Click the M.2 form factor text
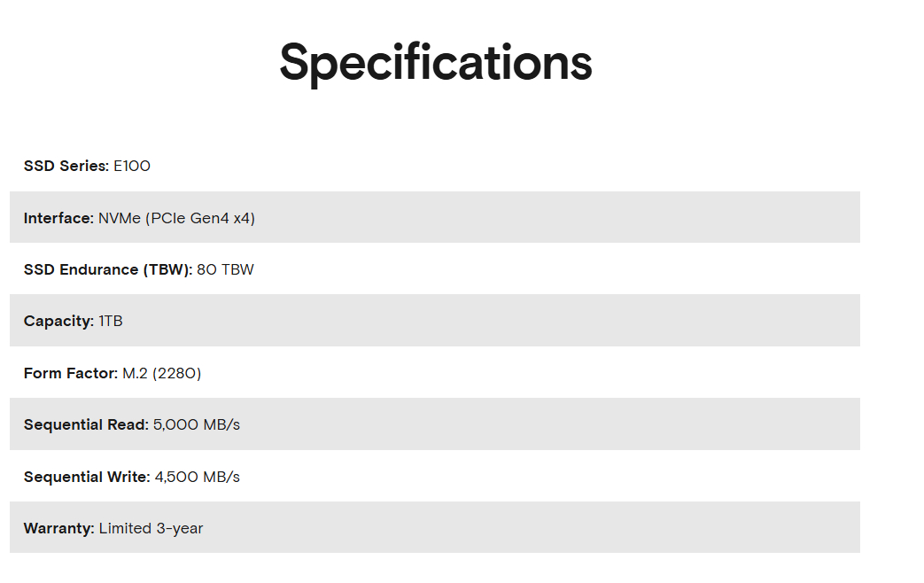The image size is (924, 583). tap(135, 373)
